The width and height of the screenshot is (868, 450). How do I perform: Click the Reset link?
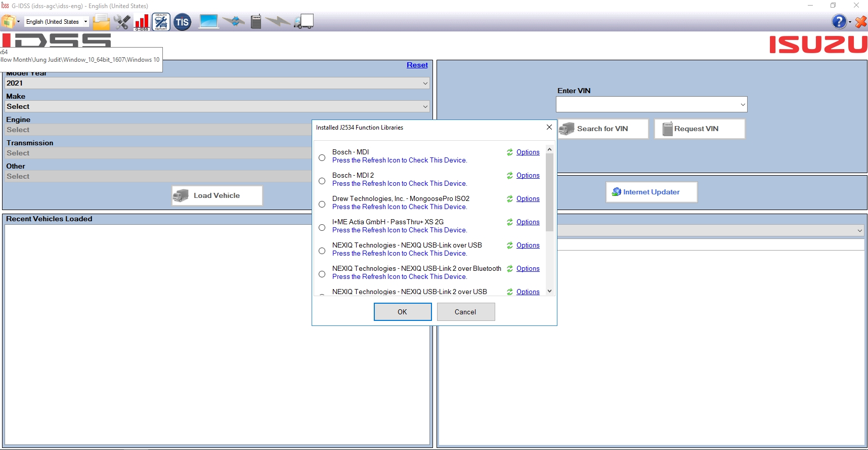pyautogui.click(x=417, y=65)
